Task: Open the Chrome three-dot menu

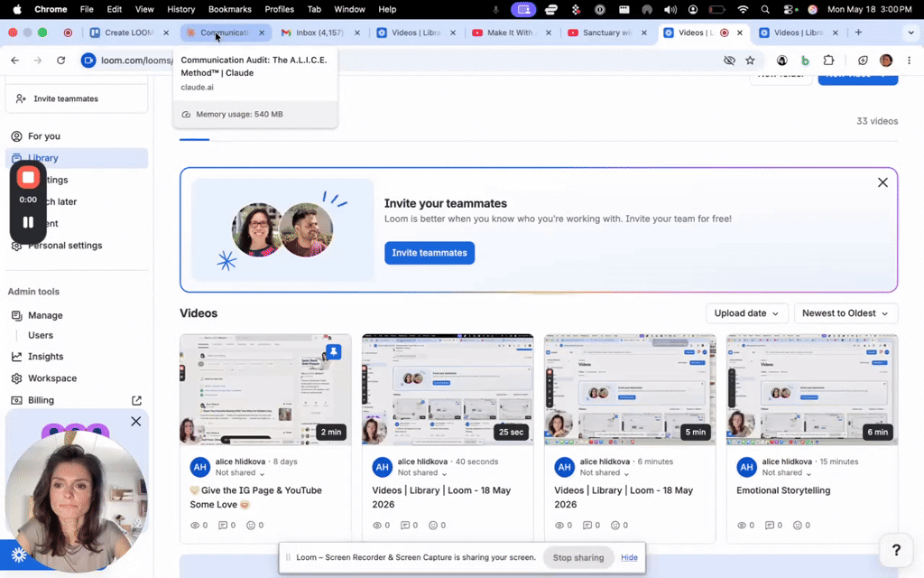Action: 910,61
